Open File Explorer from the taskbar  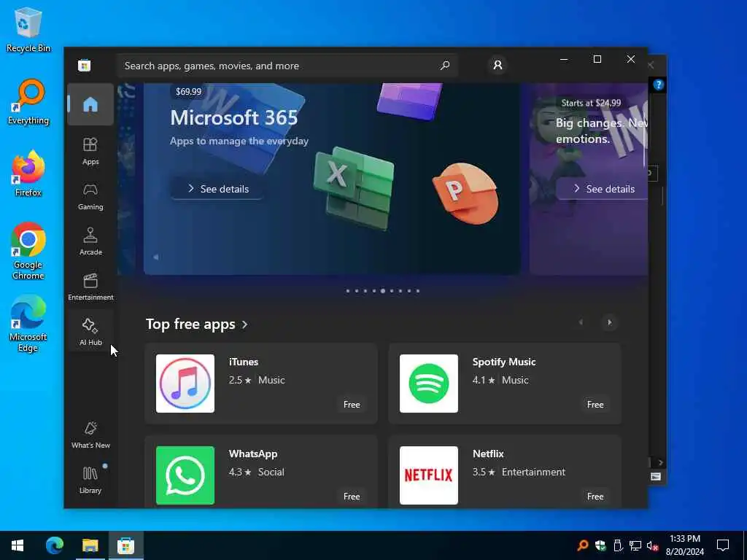tap(90, 545)
